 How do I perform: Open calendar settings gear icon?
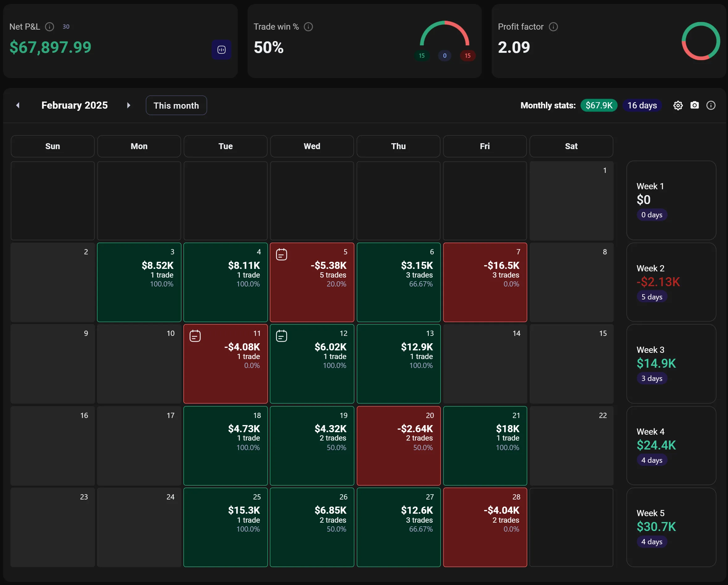point(678,105)
